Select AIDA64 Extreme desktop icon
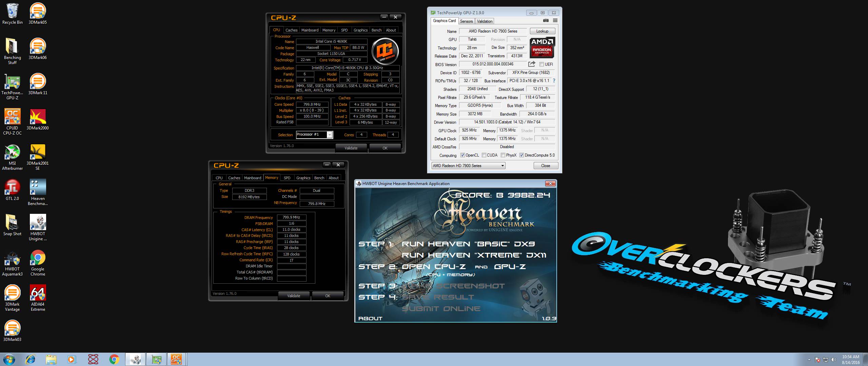This screenshot has width=868, height=366. pyautogui.click(x=38, y=298)
